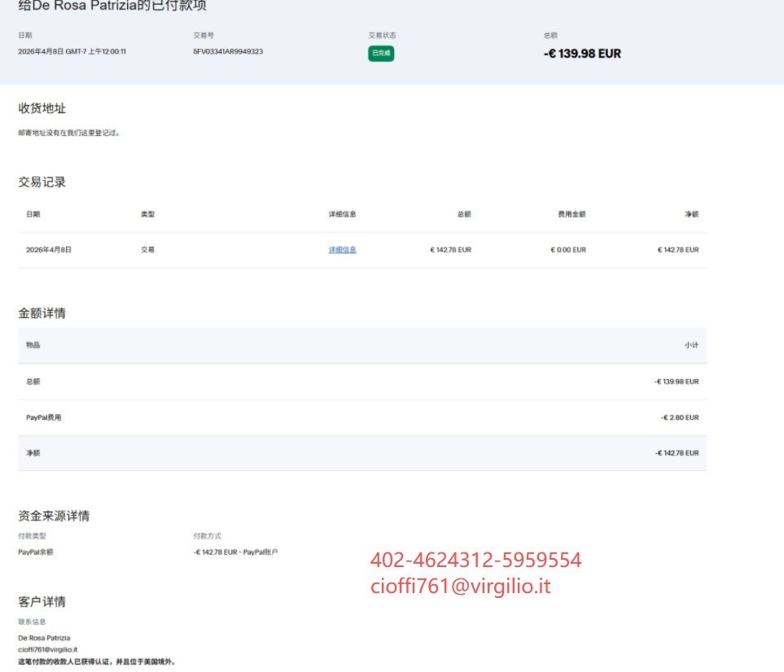The height and width of the screenshot is (672, 784).
Task: Open the 详细信息 link in transaction row
Action: (342, 250)
